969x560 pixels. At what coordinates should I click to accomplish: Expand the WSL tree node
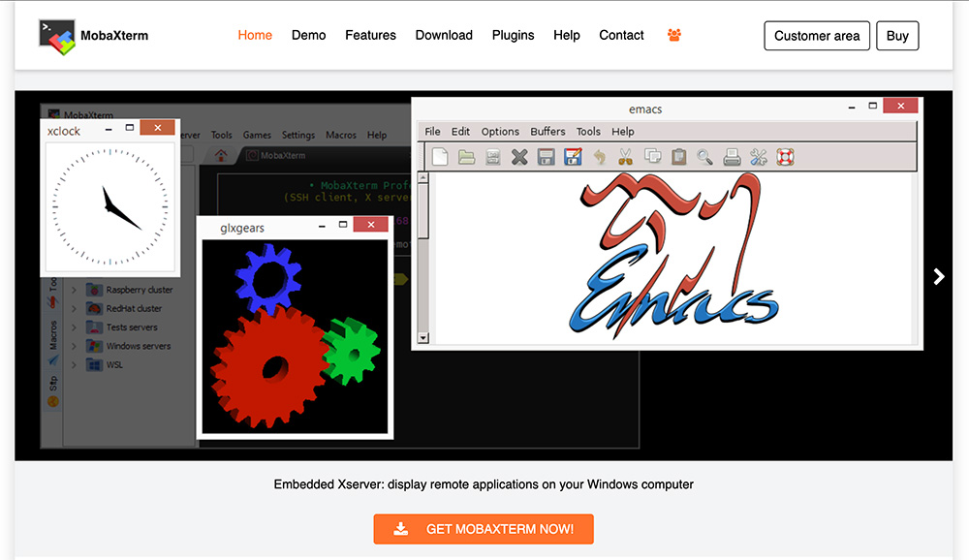(74, 364)
